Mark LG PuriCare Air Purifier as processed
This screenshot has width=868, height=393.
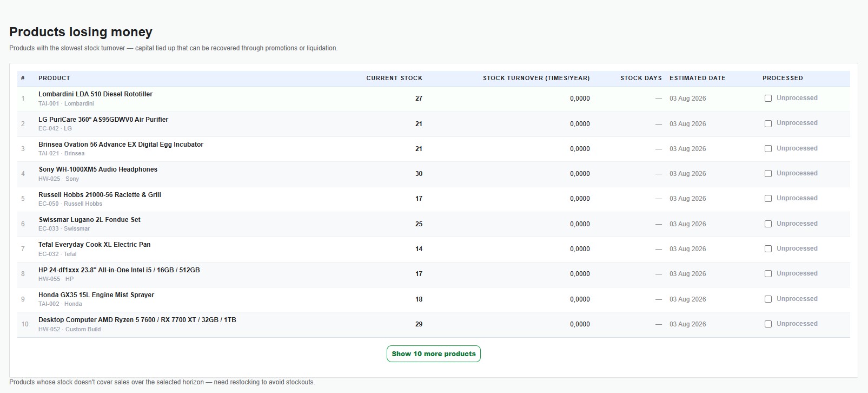768,123
